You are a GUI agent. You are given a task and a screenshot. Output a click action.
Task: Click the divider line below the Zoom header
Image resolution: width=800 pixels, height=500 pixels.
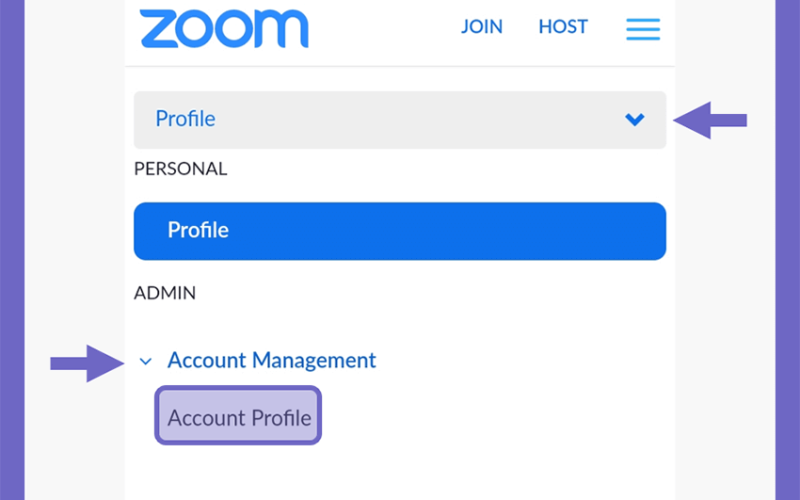(x=399, y=66)
